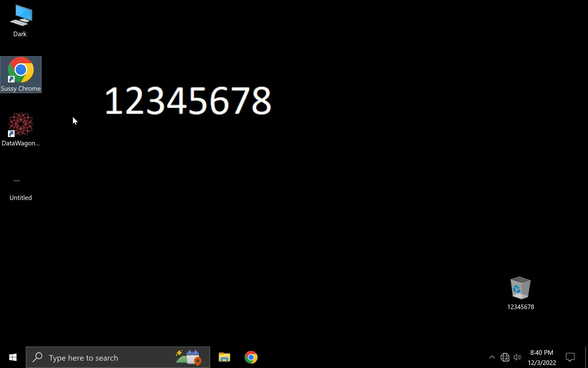588x368 pixels.
Task: Open the network globe status icon
Action: [x=505, y=357]
